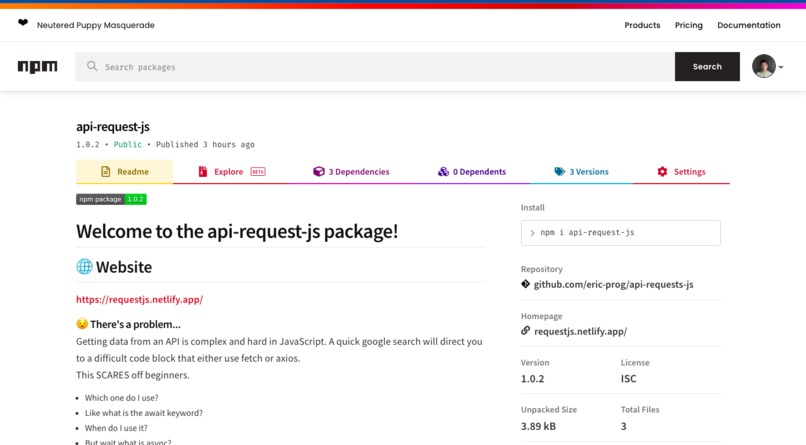Click the "This SCARES off beginners." line
The width and height of the screenshot is (806, 445).
[133, 375]
